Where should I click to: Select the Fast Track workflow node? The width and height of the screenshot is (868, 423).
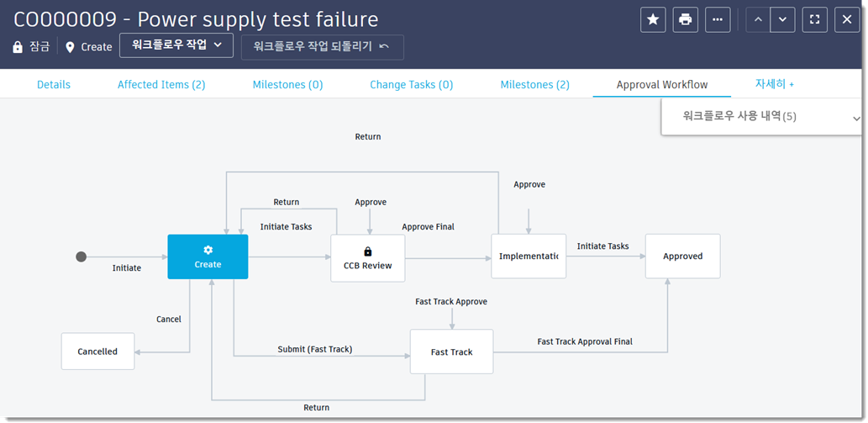click(451, 352)
